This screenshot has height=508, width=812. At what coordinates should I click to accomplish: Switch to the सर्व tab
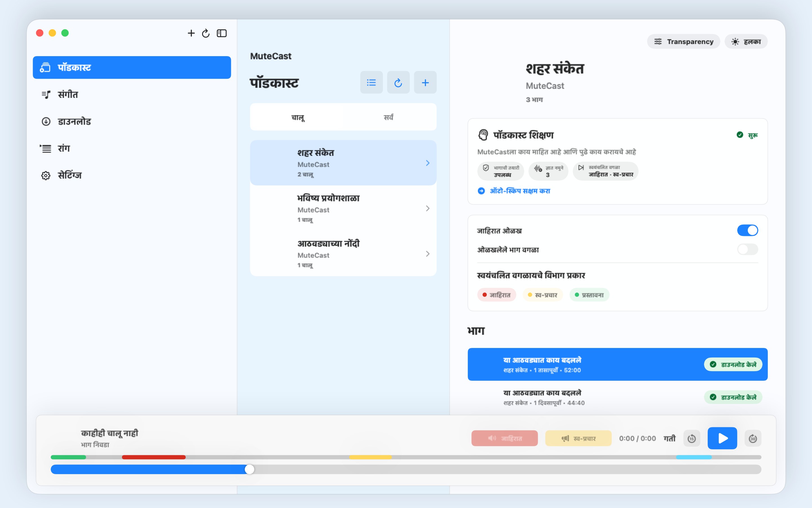coord(389,117)
